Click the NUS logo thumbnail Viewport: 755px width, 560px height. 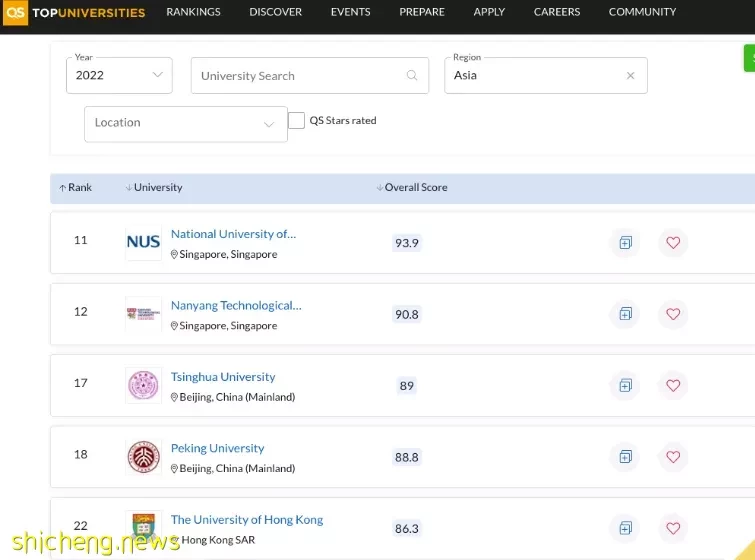click(x=143, y=242)
